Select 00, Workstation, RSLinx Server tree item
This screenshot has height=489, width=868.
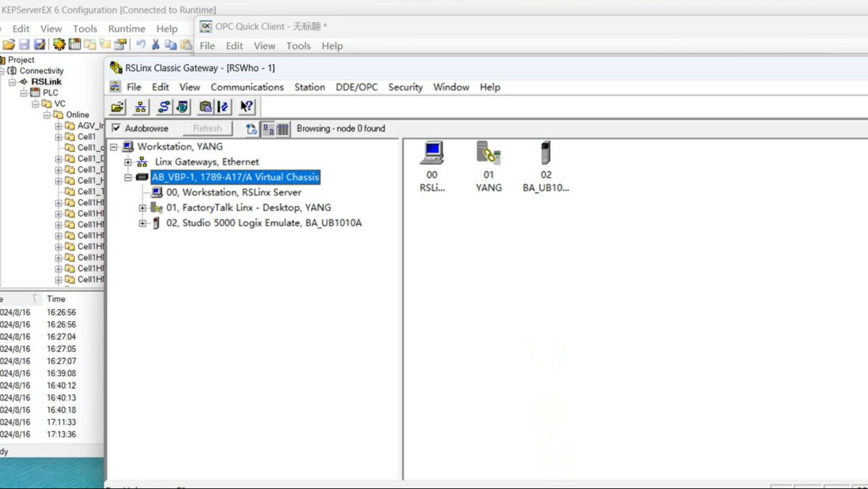(234, 192)
